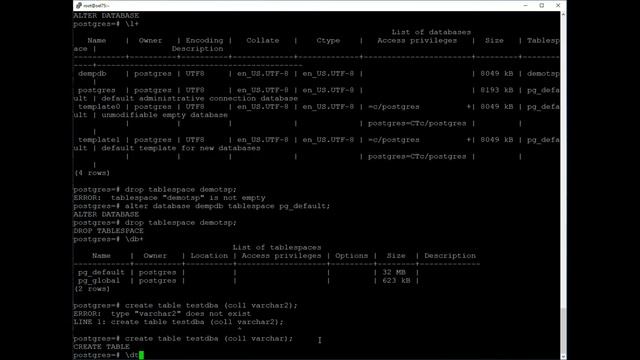640x360 pixels.
Task: Click the 'pg_default' tablespace name
Action: (101, 272)
